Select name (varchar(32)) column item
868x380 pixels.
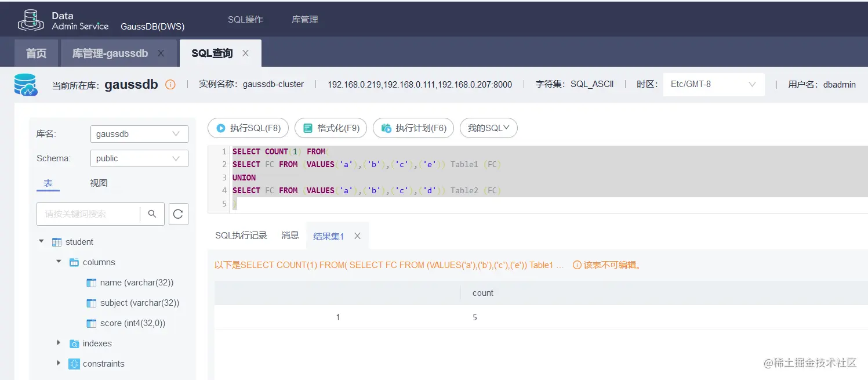click(x=137, y=283)
